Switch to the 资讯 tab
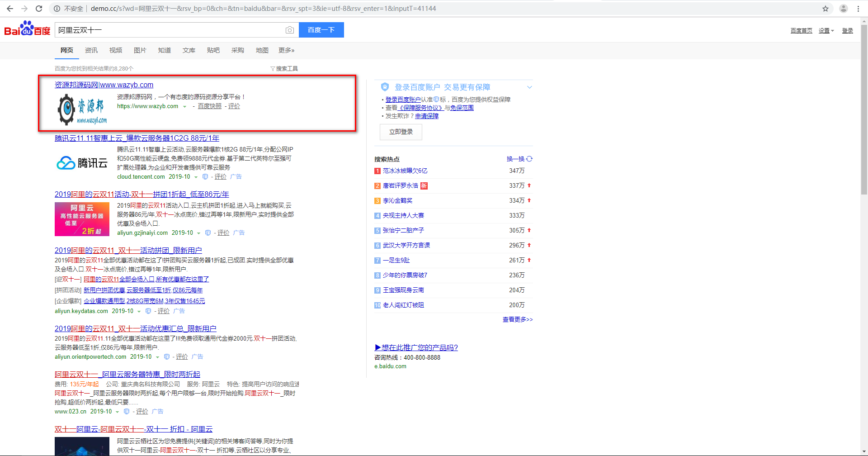The image size is (868, 456). point(91,50)
